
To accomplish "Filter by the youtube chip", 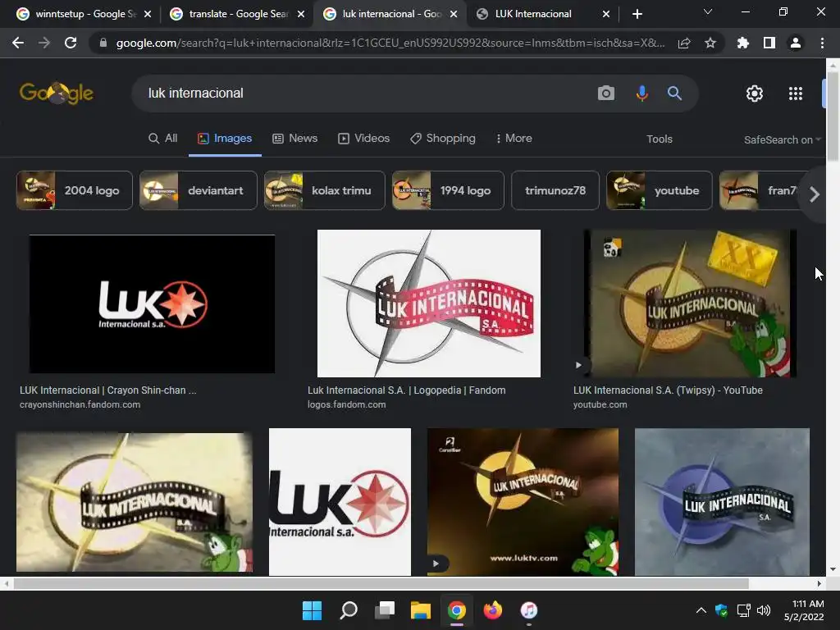I will [659, 190].
